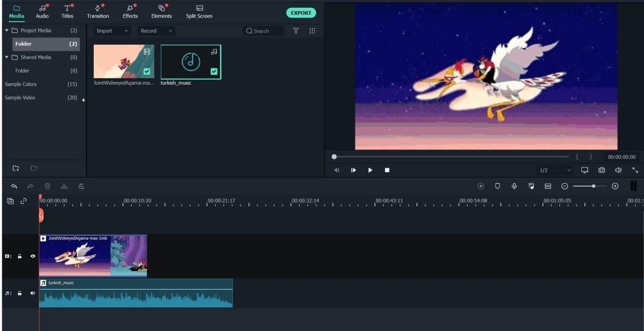
Task: Hide the video track with eye icon
Action: coord(33,256)
